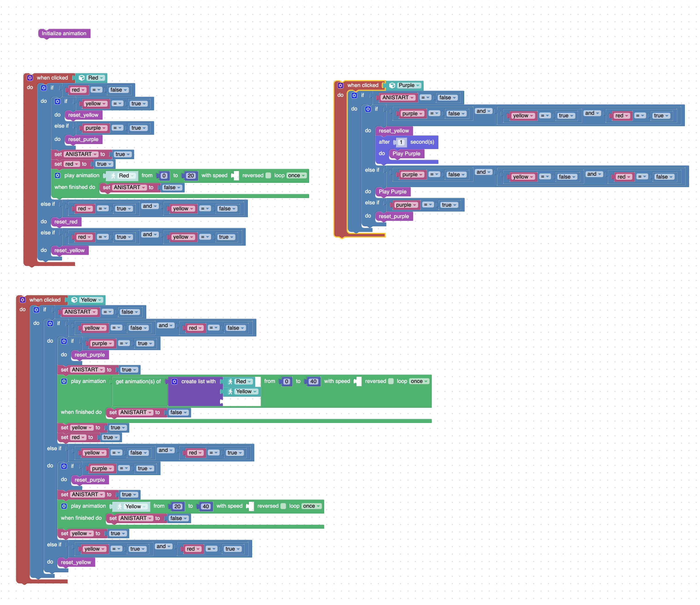Image resolution: width=700 pixels, height=605 pixels.
Task: Click the cube icon beside Red object
Action: coord(82,78)
